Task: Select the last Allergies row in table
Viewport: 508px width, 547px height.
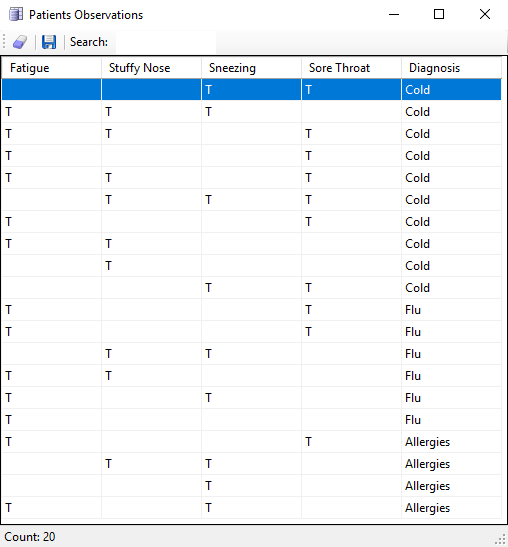Action: (x=252, y=508)
